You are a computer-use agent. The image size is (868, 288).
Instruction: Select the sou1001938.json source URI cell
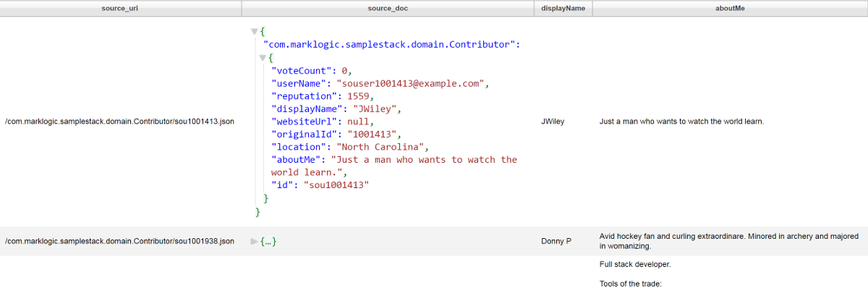(119, 241)
